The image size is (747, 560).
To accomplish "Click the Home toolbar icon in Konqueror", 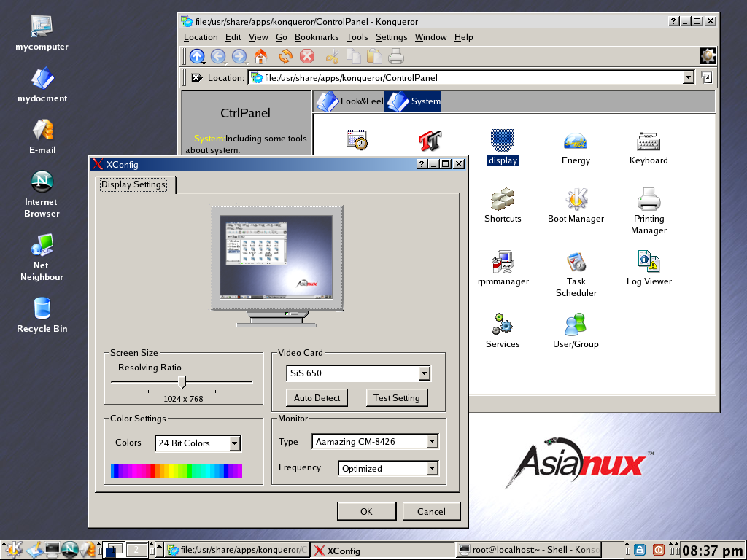I will [x=260, y=56].
